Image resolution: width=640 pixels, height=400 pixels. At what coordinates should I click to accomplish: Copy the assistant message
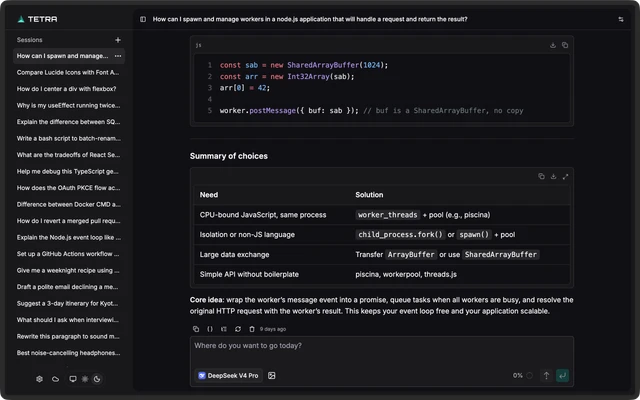(196, 329)
